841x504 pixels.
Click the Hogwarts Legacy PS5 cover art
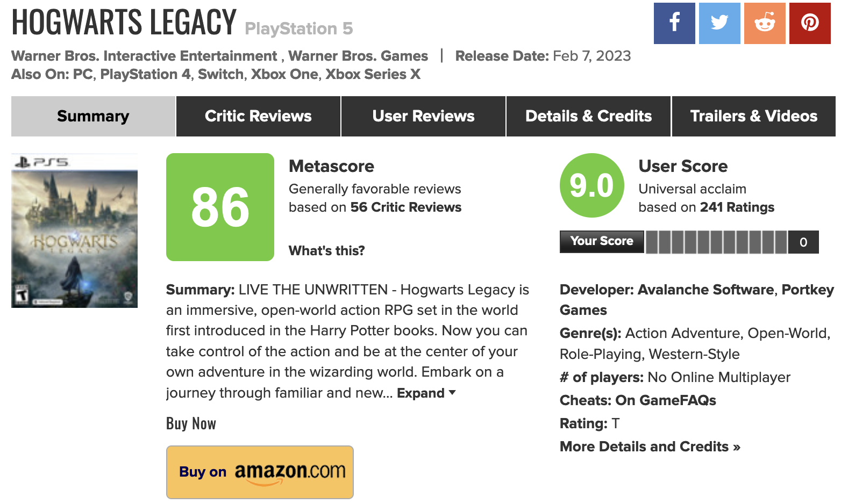pyautogui.click(x=74, y=231)
